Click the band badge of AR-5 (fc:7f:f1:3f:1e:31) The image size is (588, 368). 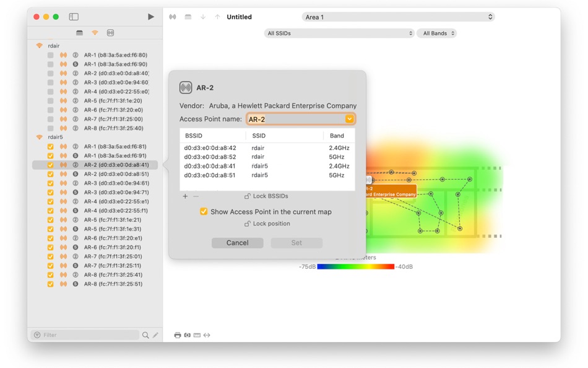[x=76, y=229]
